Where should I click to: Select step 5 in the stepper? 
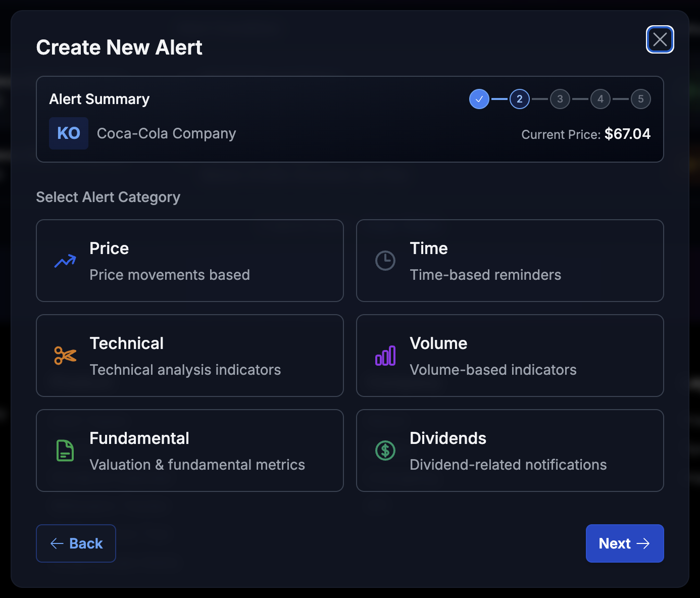[640, 99]
